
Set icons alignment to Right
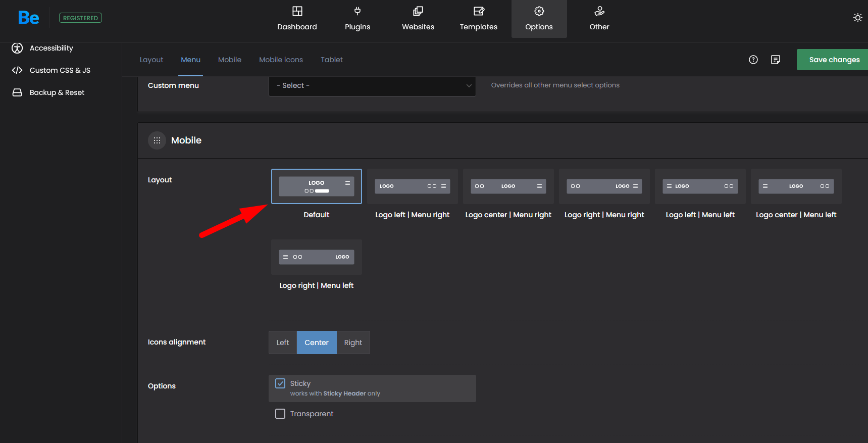coord(353,342)
